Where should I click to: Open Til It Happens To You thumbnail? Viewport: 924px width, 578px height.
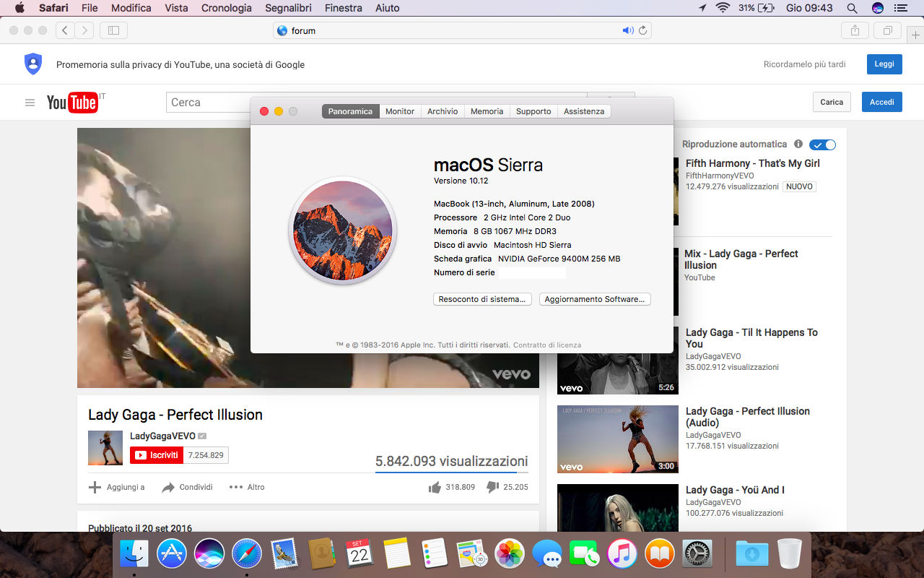pos(618,361)
